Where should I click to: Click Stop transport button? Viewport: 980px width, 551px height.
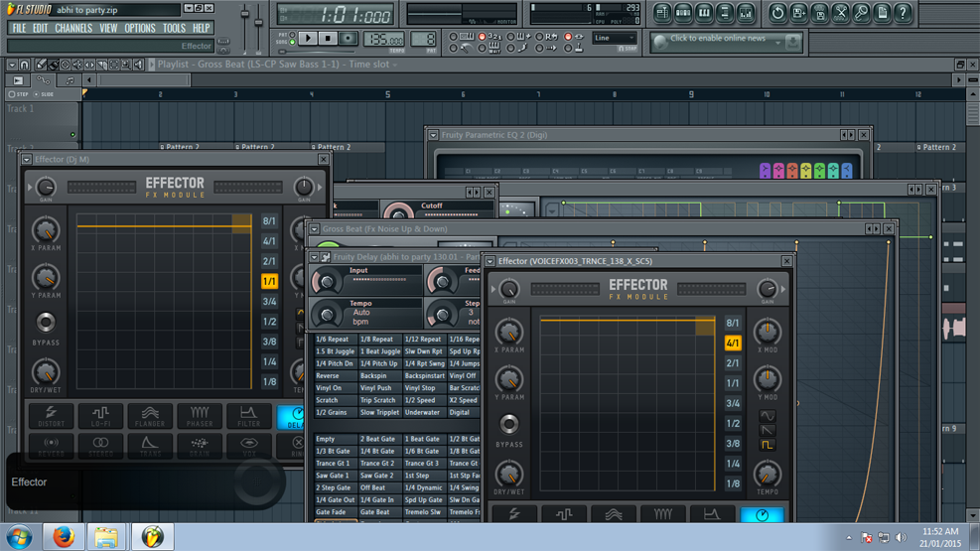[328, 38]
